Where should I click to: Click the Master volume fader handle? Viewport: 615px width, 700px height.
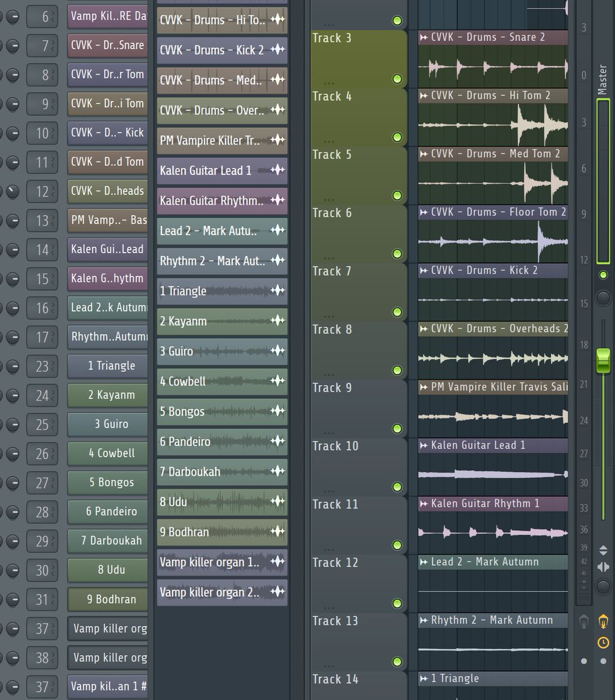[x=603, y=362]
